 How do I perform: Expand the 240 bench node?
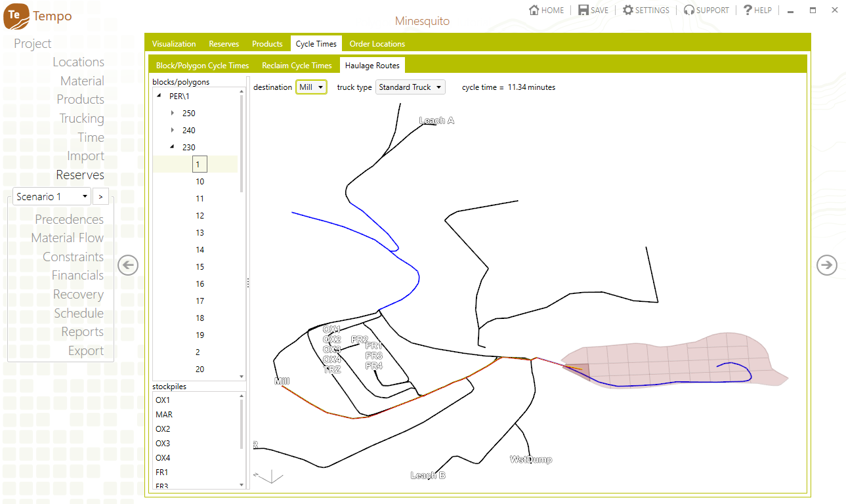173,130
